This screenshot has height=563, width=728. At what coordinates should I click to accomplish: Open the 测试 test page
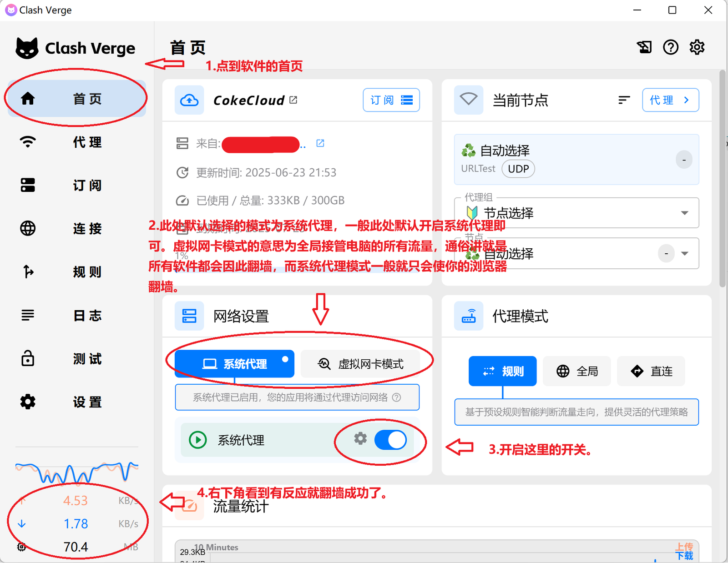[77, 359]
